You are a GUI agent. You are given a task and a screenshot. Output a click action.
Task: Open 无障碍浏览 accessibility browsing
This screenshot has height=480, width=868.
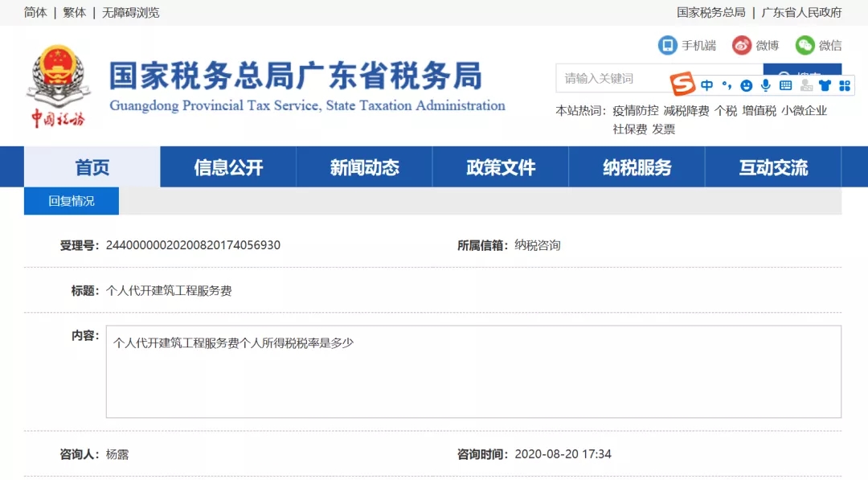point(131,12)
